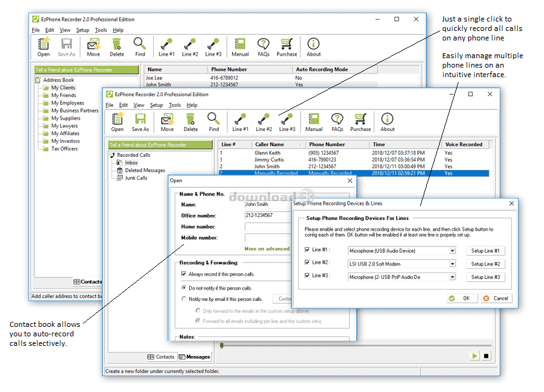Click Find icon in back window toolbar

pyautogui.click(x=140, y=47)
